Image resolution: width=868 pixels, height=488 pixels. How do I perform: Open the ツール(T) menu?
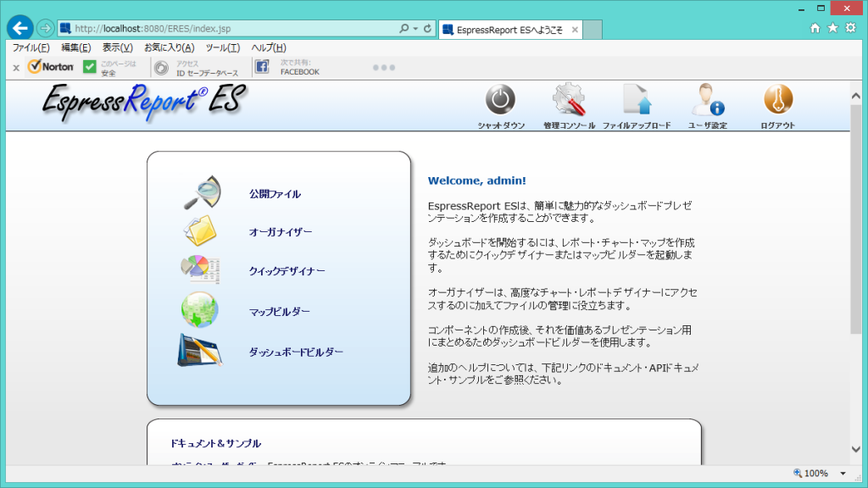222,47
